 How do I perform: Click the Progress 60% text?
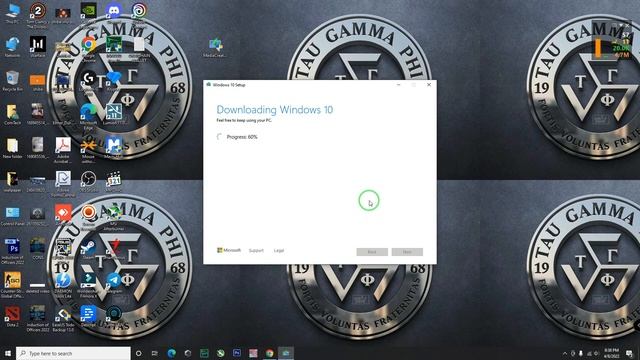tap(242, 137)
